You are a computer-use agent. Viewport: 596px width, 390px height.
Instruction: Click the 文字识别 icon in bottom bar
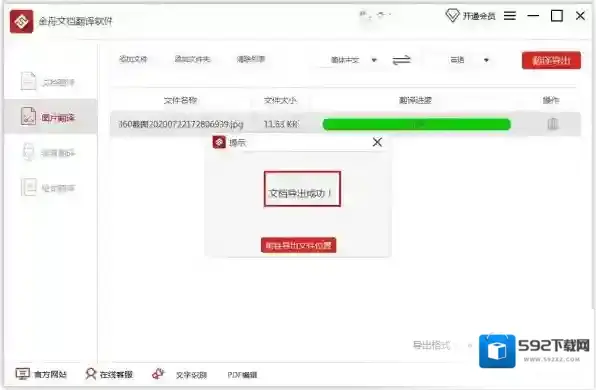coord(158,374)
